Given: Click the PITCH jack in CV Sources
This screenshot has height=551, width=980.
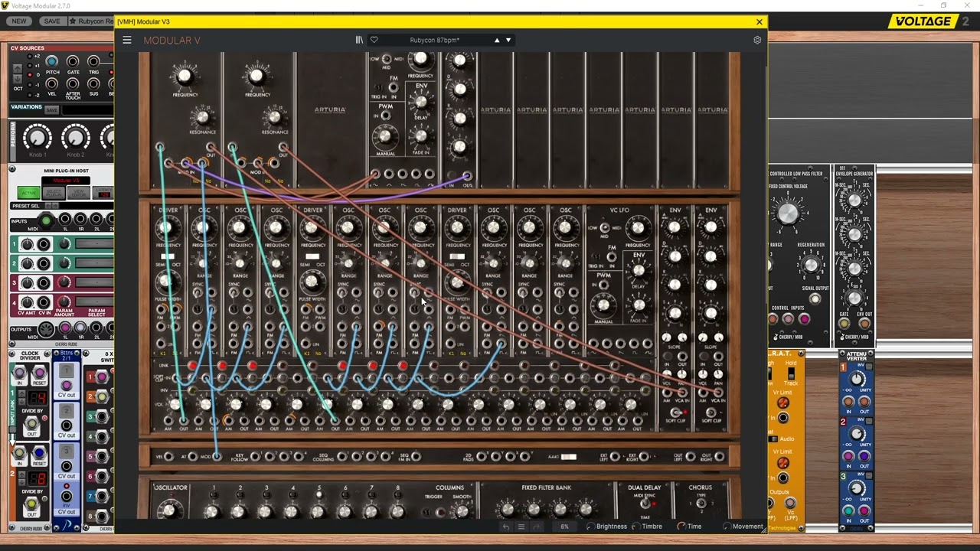Looking at the screenshot, I should (51, 61).
